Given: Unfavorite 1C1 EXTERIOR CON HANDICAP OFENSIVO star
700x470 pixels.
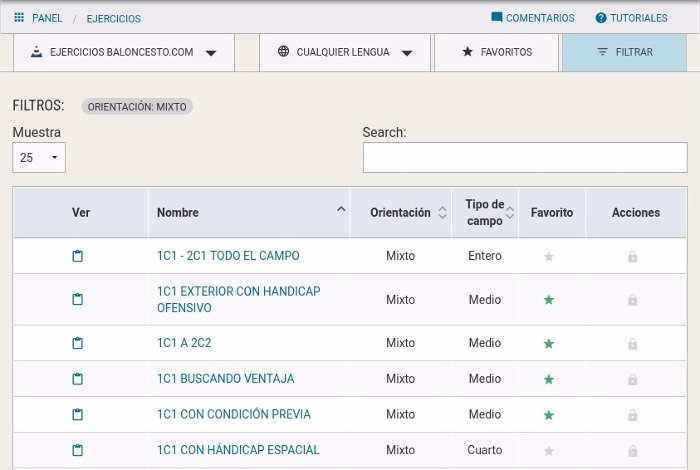Looking at the screenshot, I should tap(548, 300).
